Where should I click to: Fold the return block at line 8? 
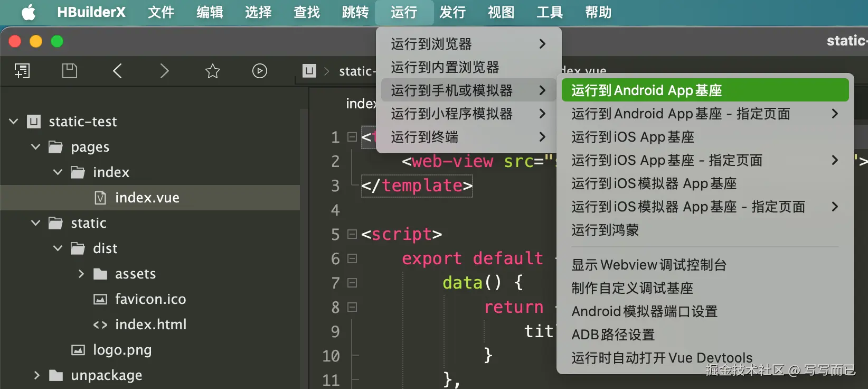[352, 307]
